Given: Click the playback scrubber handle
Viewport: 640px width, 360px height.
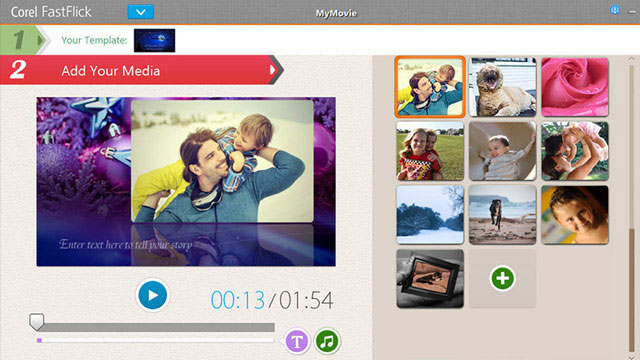Looking at the screenshot, I should tap(37, 322).
